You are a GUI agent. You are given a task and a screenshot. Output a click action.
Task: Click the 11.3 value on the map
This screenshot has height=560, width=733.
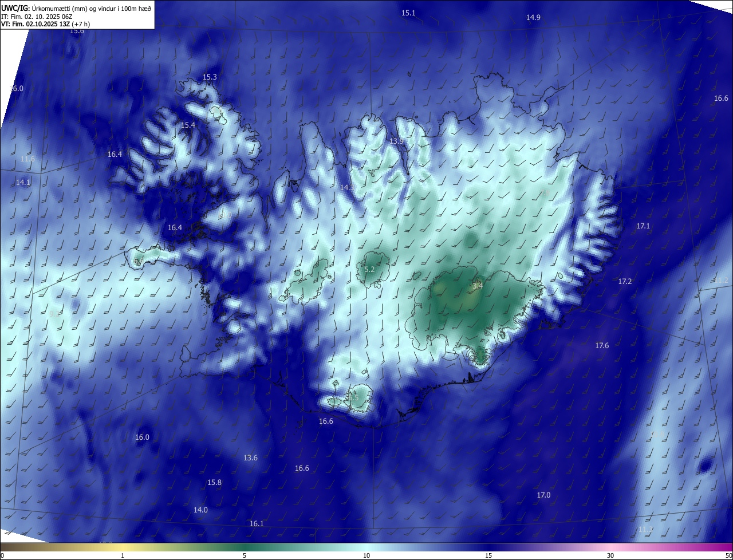tap(645, 529)
